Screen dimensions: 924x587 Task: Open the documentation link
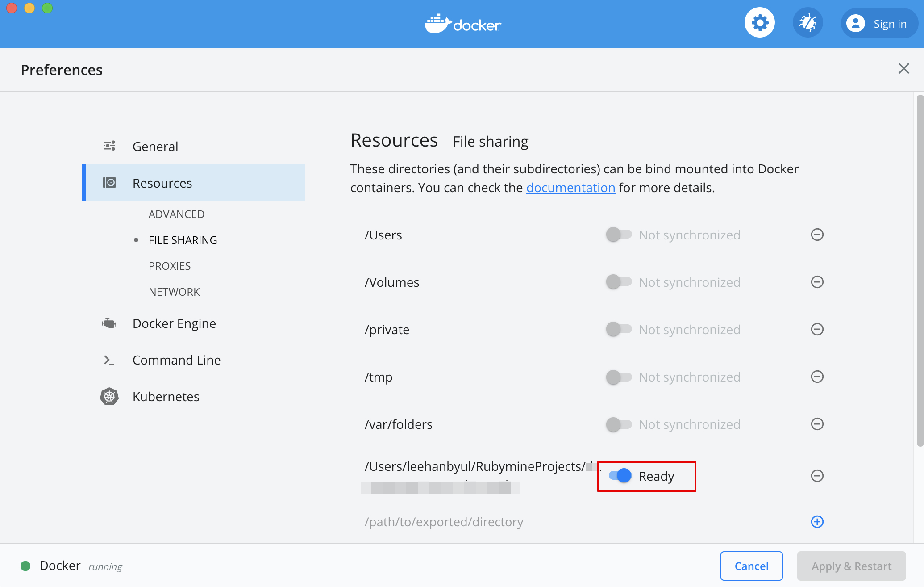pyautogui.click(x=570, y=188)
